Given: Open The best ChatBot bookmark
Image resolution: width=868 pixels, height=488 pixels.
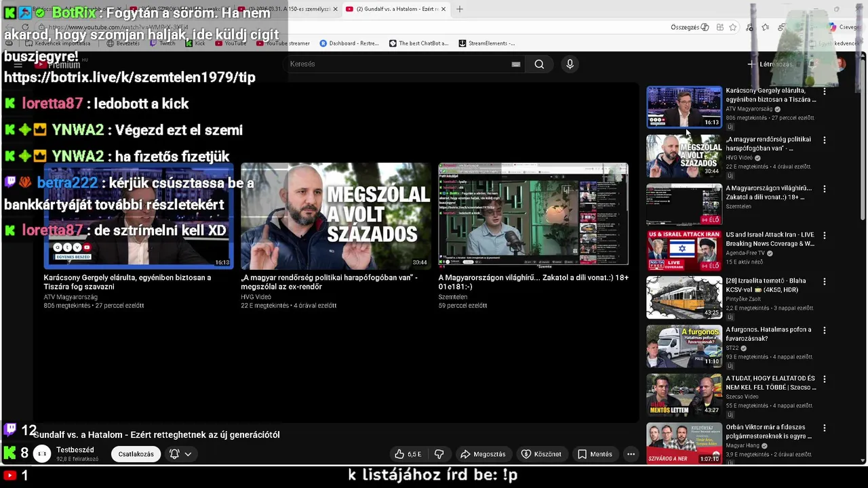Looking at the screenshot, I should (418, 43).
